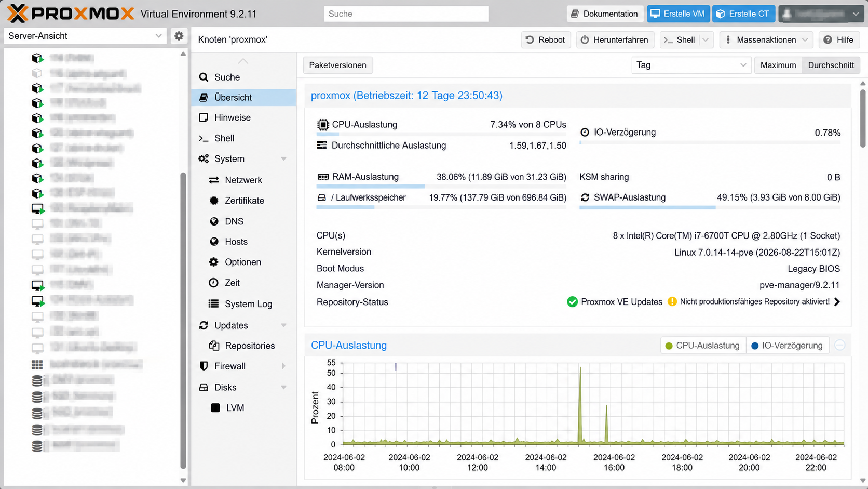The height and width of the screenshot is (489, 868).
Task: Click the green checkmark beside Proxmox VE Updates
Action: tap(572, 302)
